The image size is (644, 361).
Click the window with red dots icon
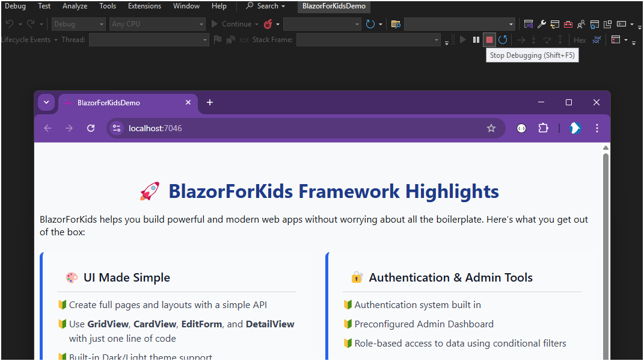615,40
